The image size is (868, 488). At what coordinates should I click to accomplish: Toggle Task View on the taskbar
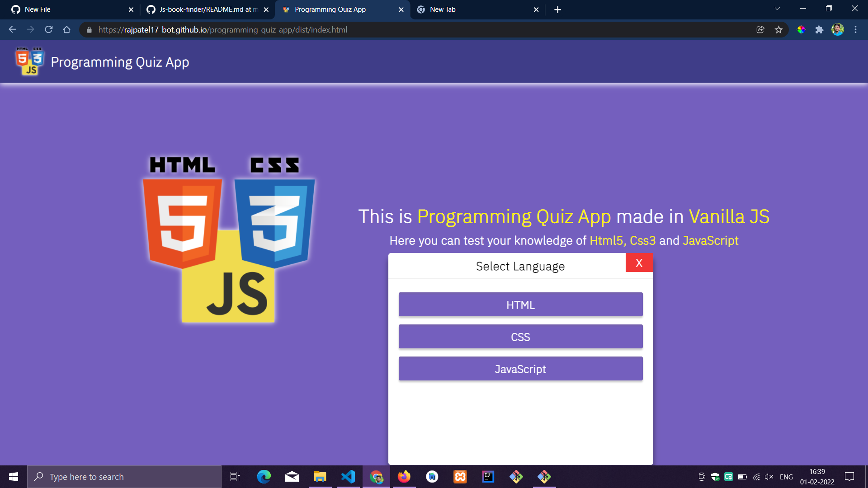[x=235, y=477]
